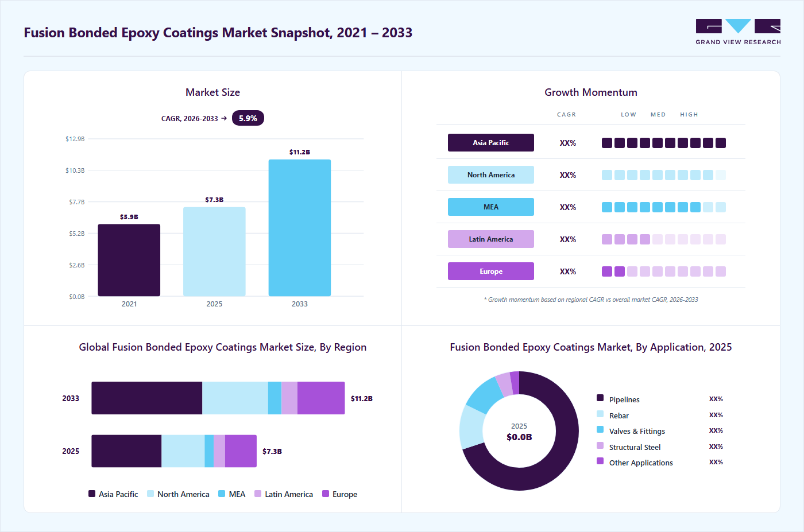Click North America legend swatch under region chart
The image size is (804, 532).
pos(150,494)
